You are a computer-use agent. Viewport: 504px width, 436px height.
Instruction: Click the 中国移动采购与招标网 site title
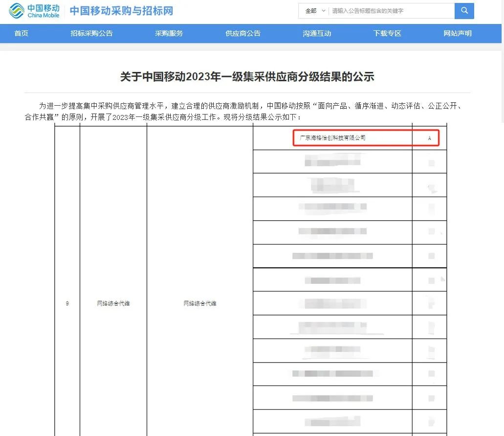(122, 11)
